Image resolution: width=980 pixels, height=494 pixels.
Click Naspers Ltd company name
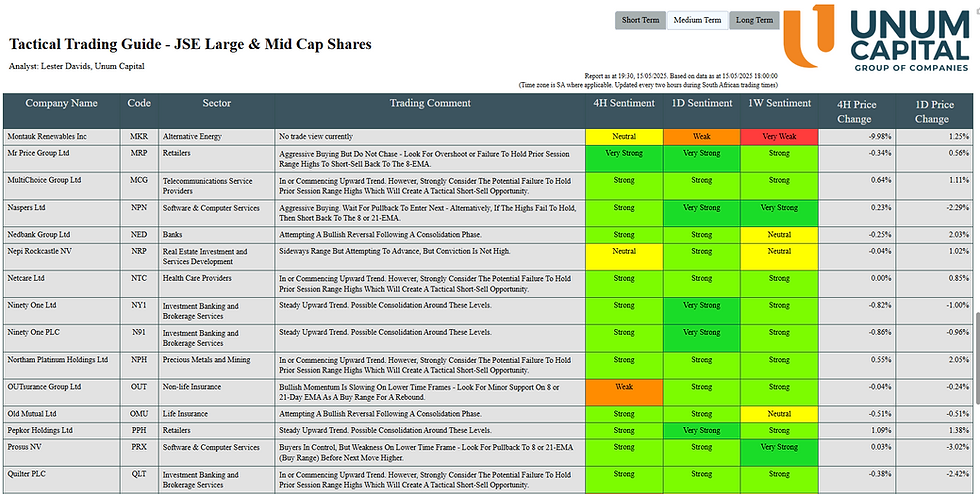tap(26, 207)
